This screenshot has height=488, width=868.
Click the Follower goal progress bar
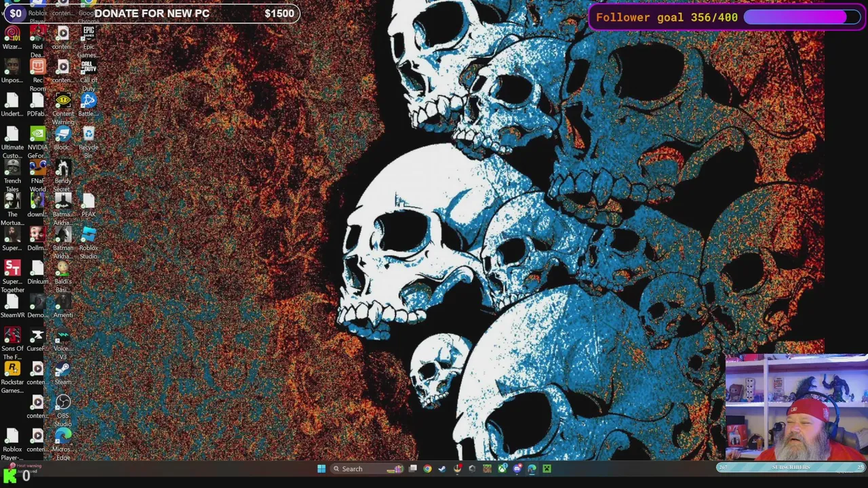click(x=803, y=18)
